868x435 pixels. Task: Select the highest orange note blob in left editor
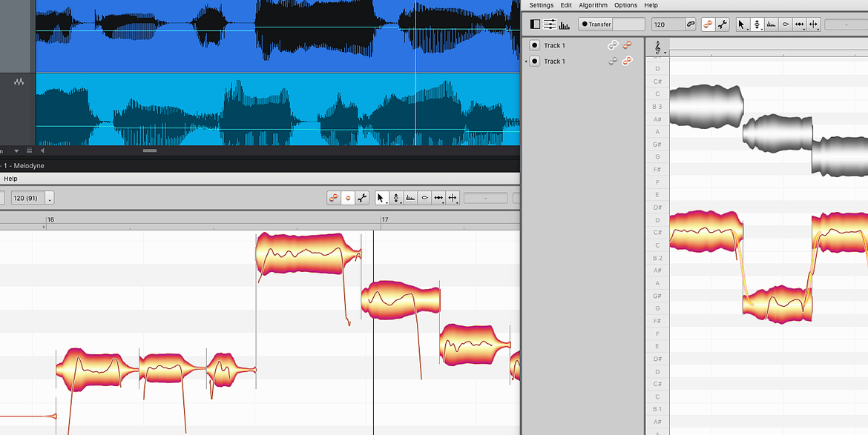coord(308,253)
